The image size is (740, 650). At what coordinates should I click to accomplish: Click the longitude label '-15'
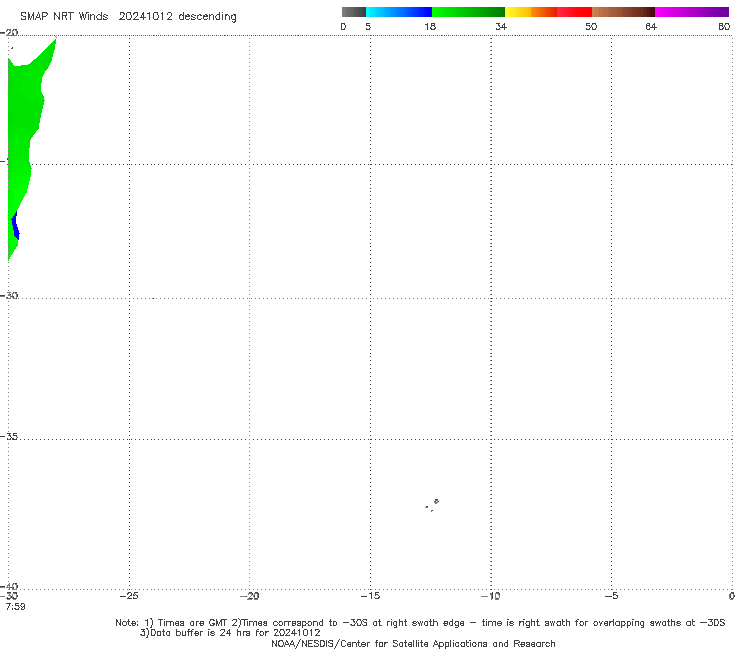tap(370, 596)
